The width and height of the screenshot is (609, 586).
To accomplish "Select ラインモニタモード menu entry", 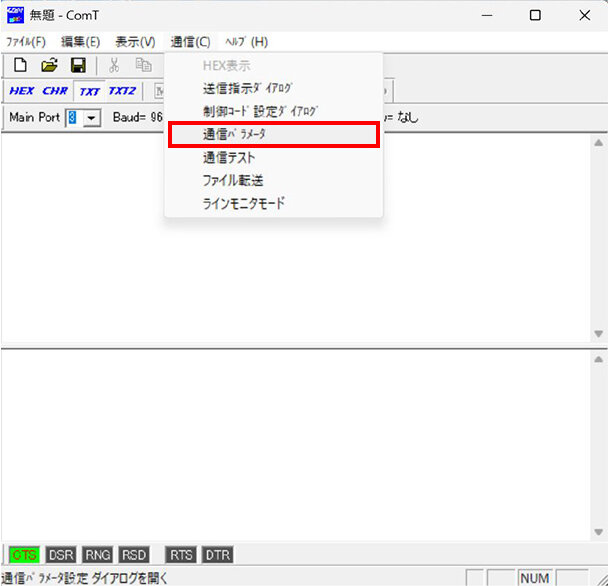I will [244, 203].
